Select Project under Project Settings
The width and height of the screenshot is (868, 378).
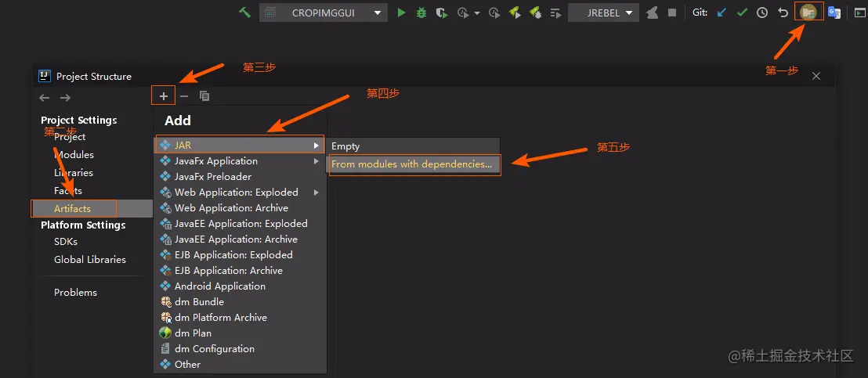[70, 137]
